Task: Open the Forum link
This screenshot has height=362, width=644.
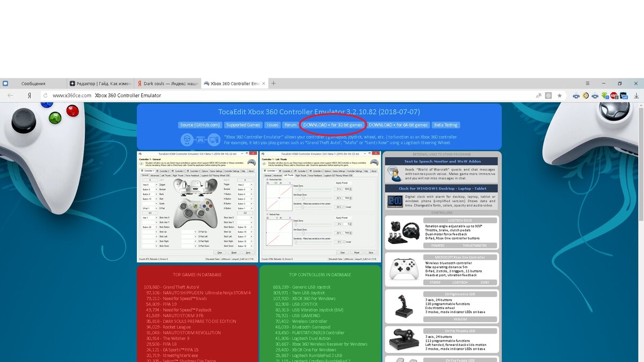Action: point(290,125)
